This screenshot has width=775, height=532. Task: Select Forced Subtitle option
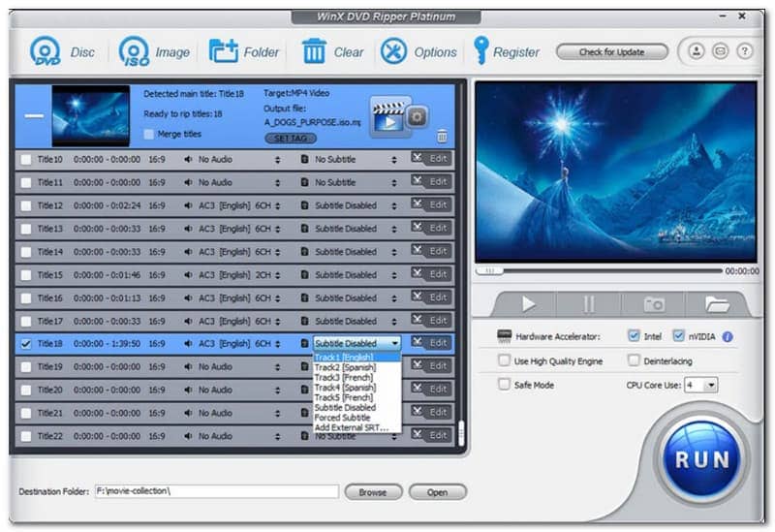coord(356,418)
